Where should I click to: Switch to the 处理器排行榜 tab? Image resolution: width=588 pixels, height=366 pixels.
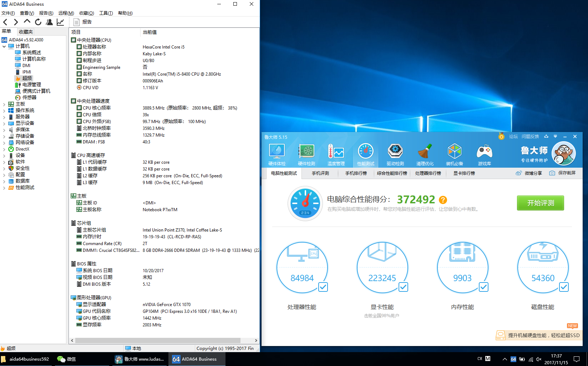[x=428, y=173]
